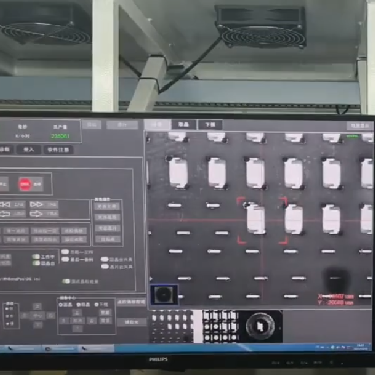Click the double left-arrow rewind icon
375x375 pixels.
point(5,204)
